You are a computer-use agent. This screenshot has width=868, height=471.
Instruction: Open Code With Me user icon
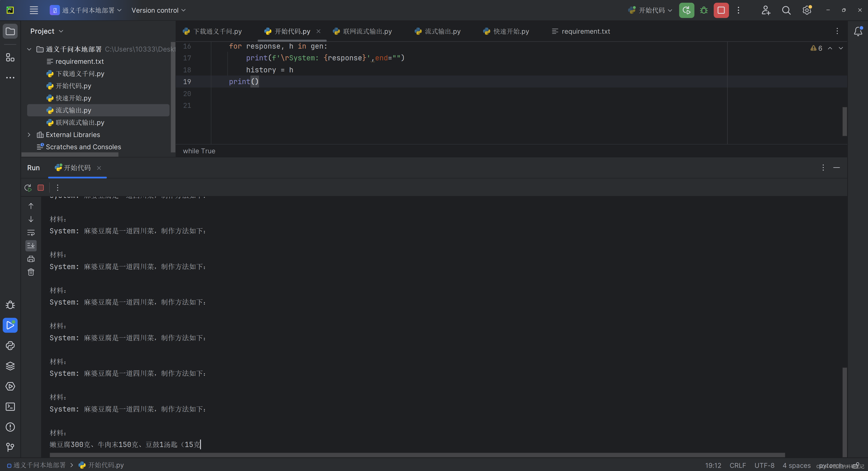pos(766,10)
